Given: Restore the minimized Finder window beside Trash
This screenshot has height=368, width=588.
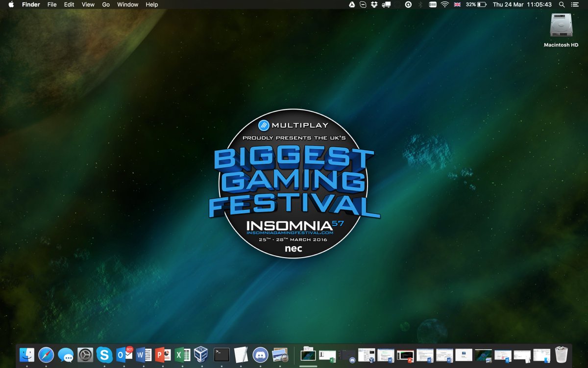Looking at the screenshot, I should pyautogui.click(x=542, y=355).
